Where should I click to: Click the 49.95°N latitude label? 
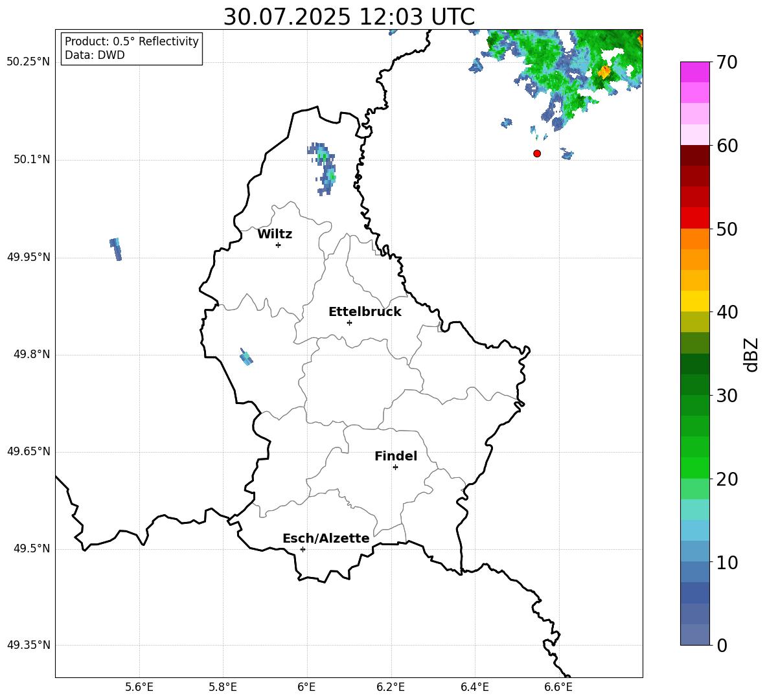[29, 257]
